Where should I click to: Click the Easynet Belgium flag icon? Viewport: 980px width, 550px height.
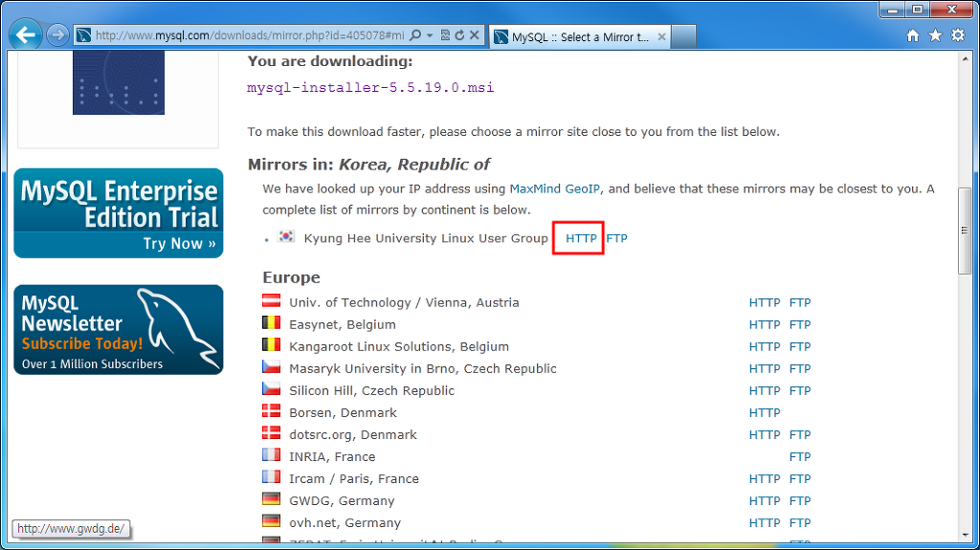(x=271, y=322)
